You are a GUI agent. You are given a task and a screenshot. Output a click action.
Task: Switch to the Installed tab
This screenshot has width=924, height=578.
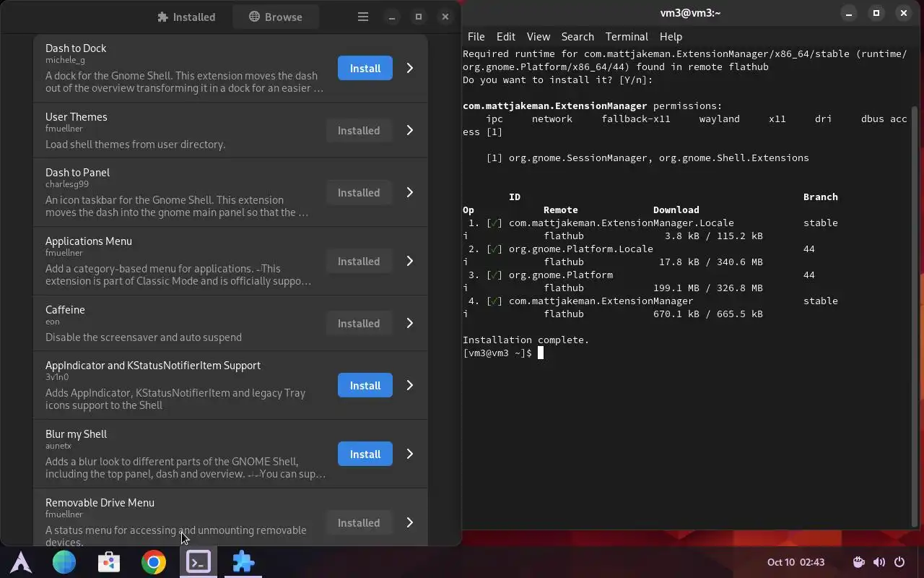(x=186, y=17)
